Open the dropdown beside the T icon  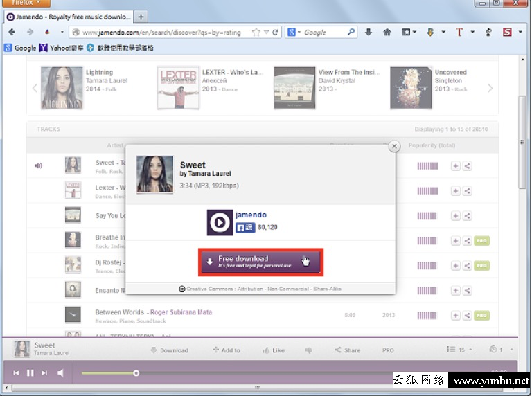pos(472,32)
